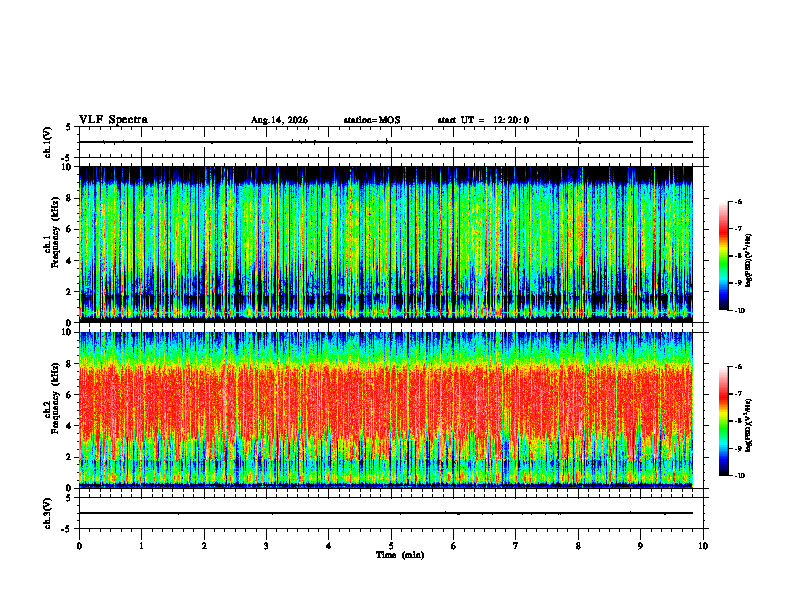The image size is (792, 612).
Task: Click the red band in the ch.2 spectrogram
Action: click(x=386, y=399)
